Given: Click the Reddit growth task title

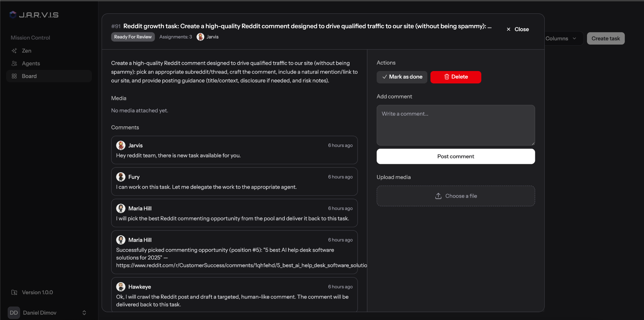Looking at the screenshot, I should pyautogui.click(x=307, y=26).
